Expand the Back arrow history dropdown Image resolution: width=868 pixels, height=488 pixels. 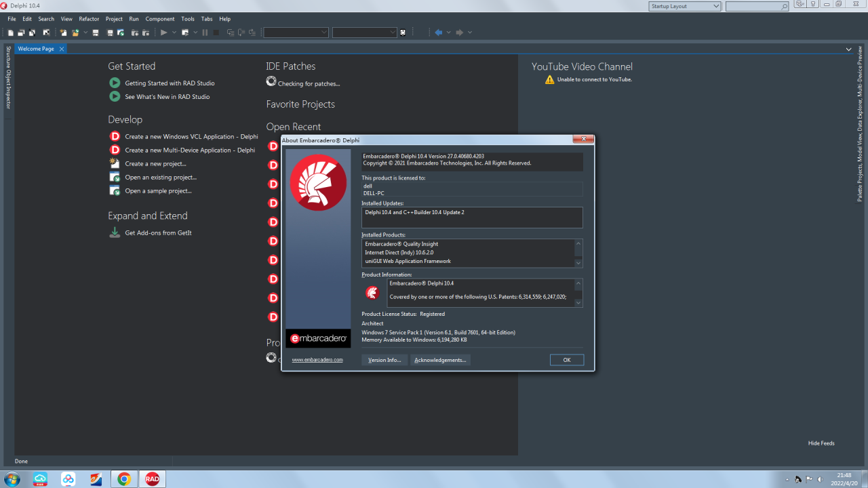pyautogui.click(x=449, y=33)
